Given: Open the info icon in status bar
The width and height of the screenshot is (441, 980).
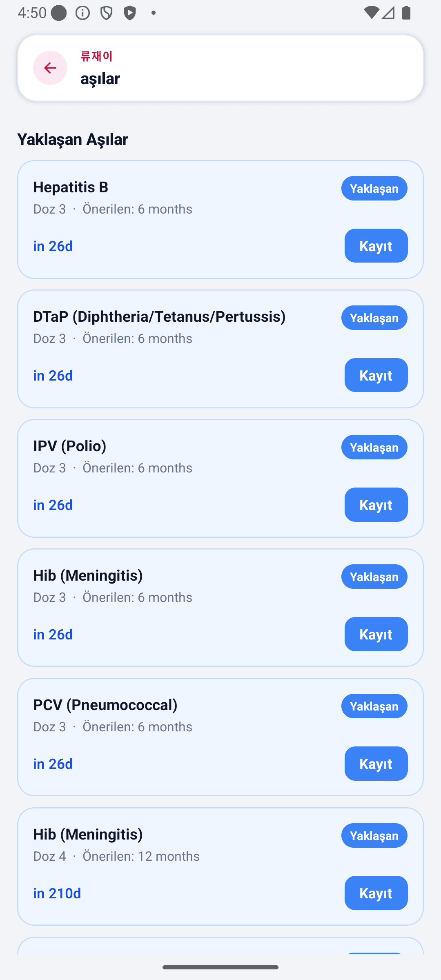Looking at the screenshot, I should pyautogui.click(x=83, y=13).
